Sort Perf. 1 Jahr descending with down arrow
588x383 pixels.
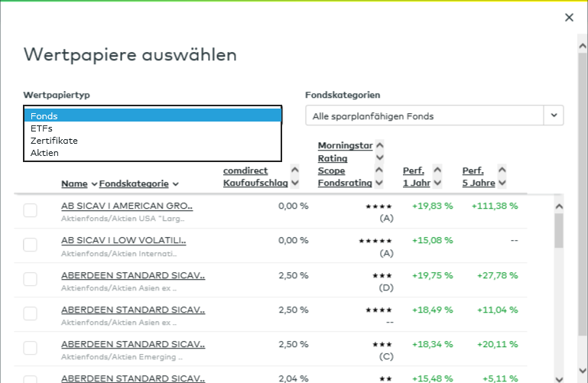437,183
